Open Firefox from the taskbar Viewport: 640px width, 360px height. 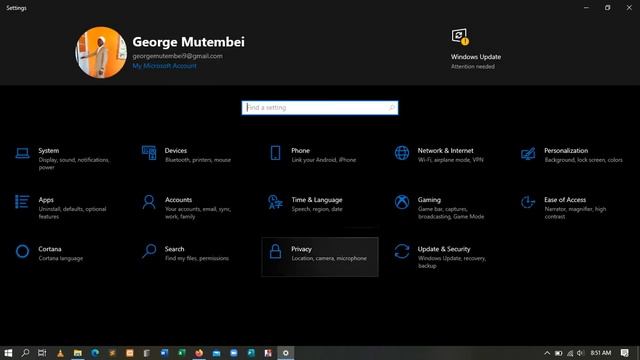click(199, 353)
